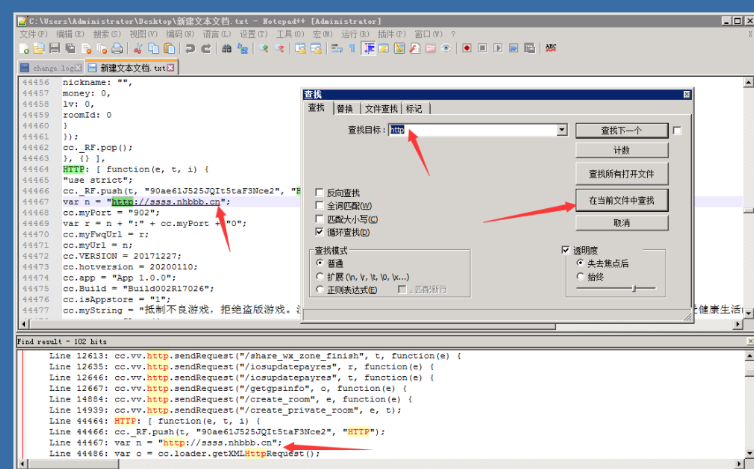The height and width of the screenshot is (469, 754).
Task: Enable the 反向查找 checkbox
Action: point(319,192)
